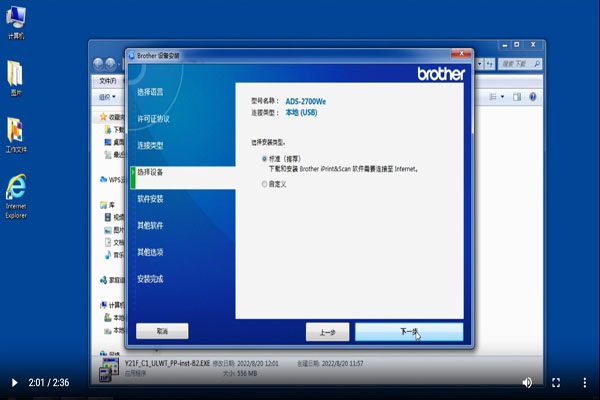The height and width of the screenshot is (400, 600).
Task: Click 下一步 in Brother installer
Action: (x=409, y=332)
